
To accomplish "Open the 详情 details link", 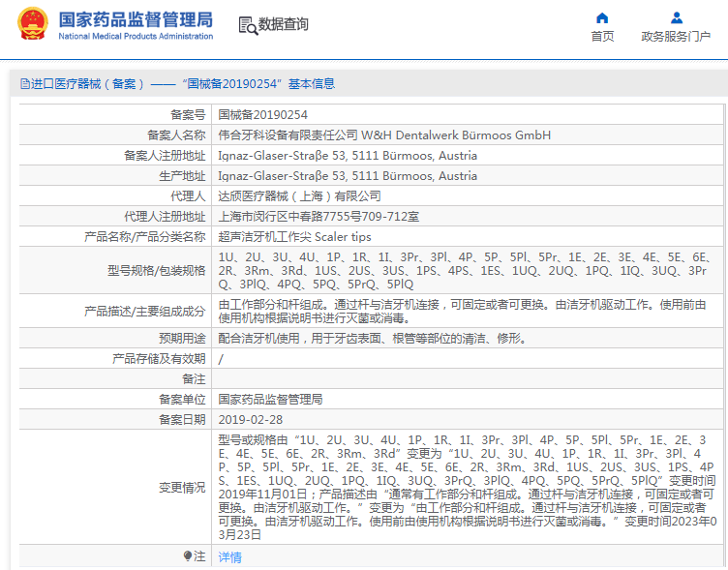I will [229, 556].
